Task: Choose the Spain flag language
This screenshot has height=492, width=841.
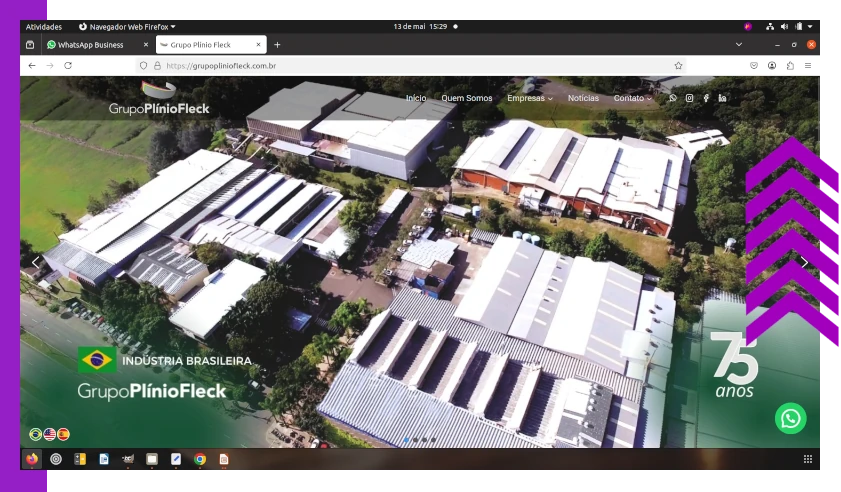Action: (x=63, y=434)
